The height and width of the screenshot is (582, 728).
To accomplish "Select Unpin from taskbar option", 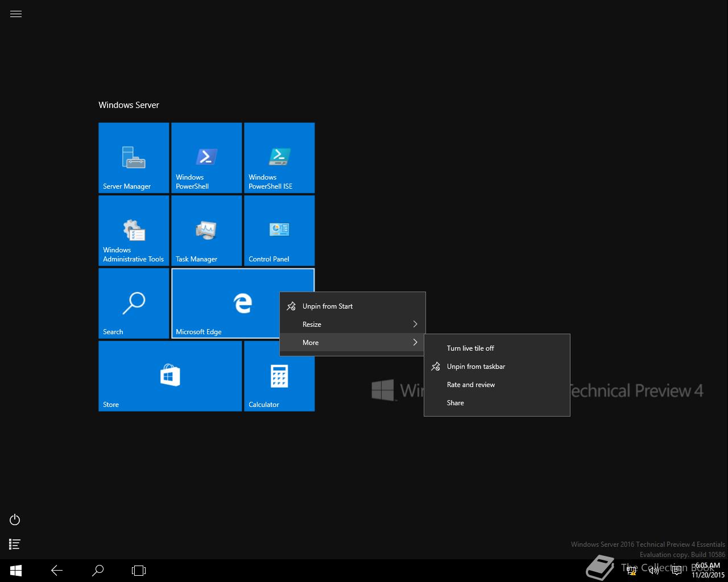I will pyautogui.click(x=497, y=367).
